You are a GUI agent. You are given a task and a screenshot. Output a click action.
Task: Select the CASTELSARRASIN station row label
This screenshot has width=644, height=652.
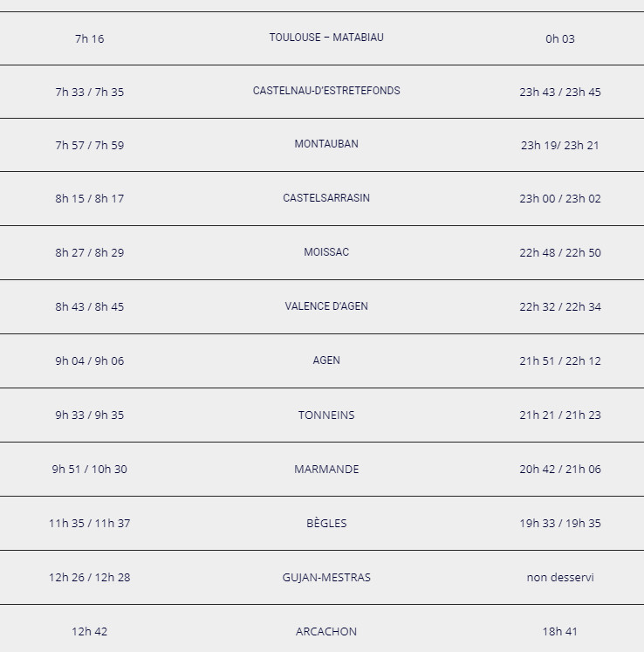pos(326,198)
